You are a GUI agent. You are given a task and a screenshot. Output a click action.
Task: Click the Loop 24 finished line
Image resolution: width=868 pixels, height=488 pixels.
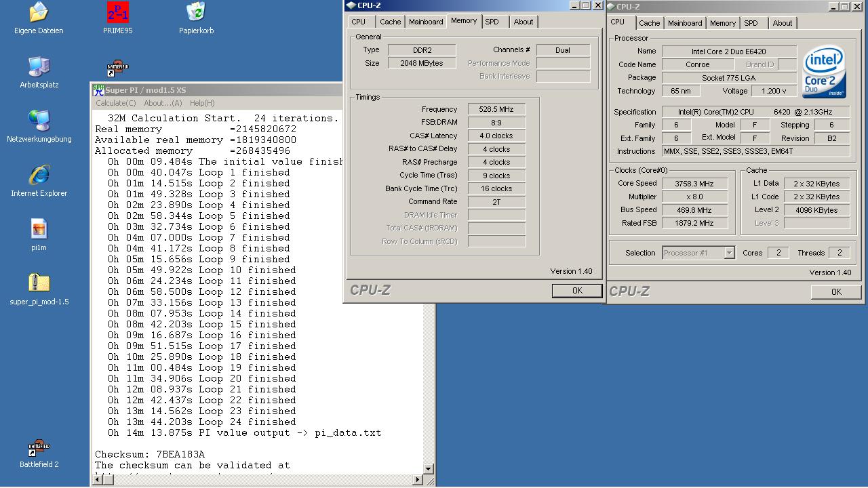coord(201,422)
